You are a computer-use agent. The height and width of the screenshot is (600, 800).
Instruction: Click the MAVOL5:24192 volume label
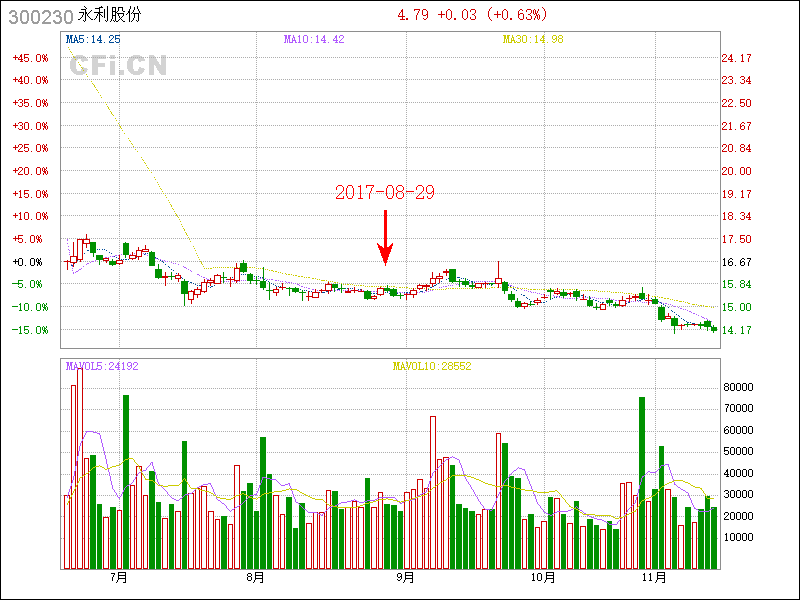[101, 366]
